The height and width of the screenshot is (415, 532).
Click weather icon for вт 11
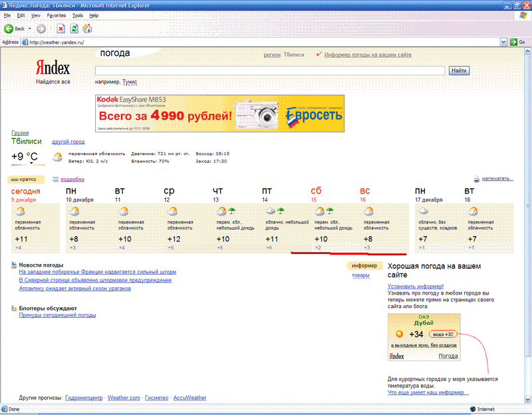click(123, 211)
